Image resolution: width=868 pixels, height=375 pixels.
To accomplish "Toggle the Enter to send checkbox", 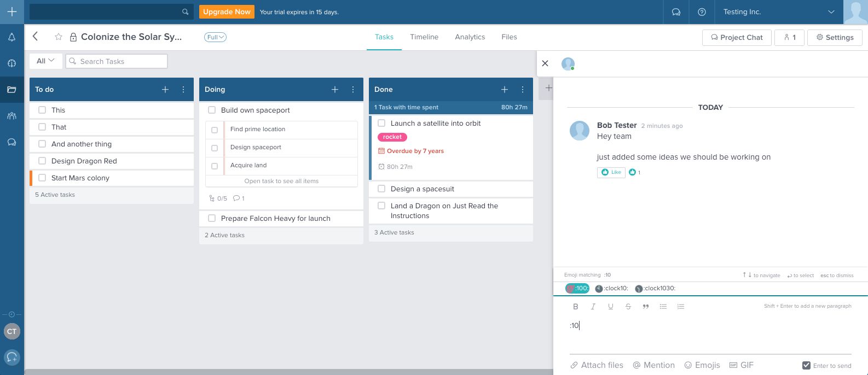I will [x=806, y=365].
